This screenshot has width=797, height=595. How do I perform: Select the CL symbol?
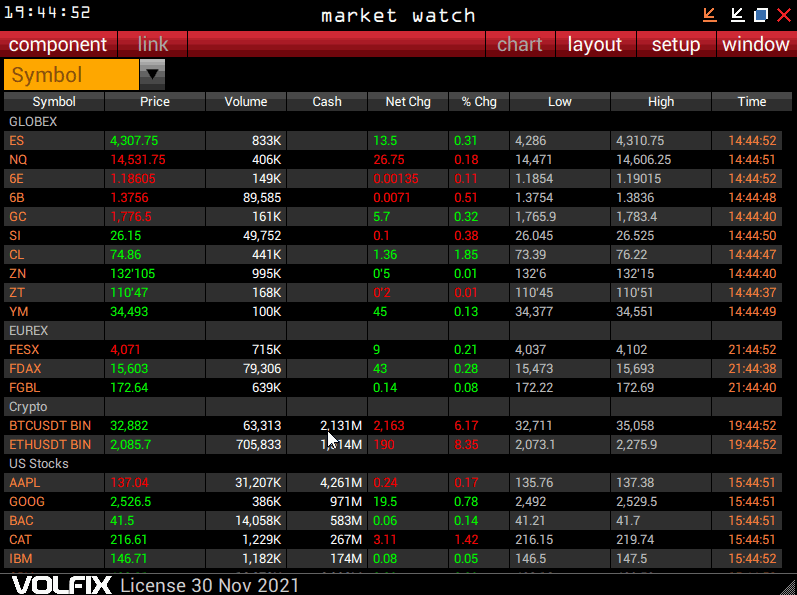[x=16, y=255]
